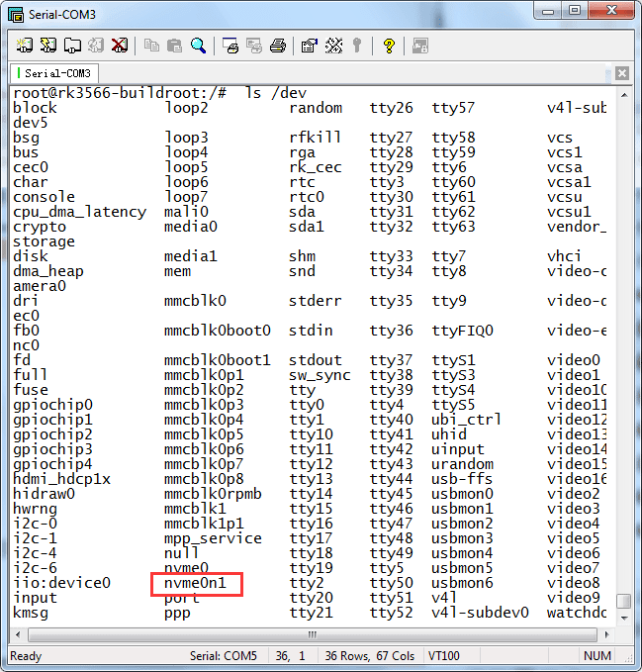Click the 'iio:device0' entry
Viewport: 642px width, 672px height.
pyautogui.click(x=61, y=583)
